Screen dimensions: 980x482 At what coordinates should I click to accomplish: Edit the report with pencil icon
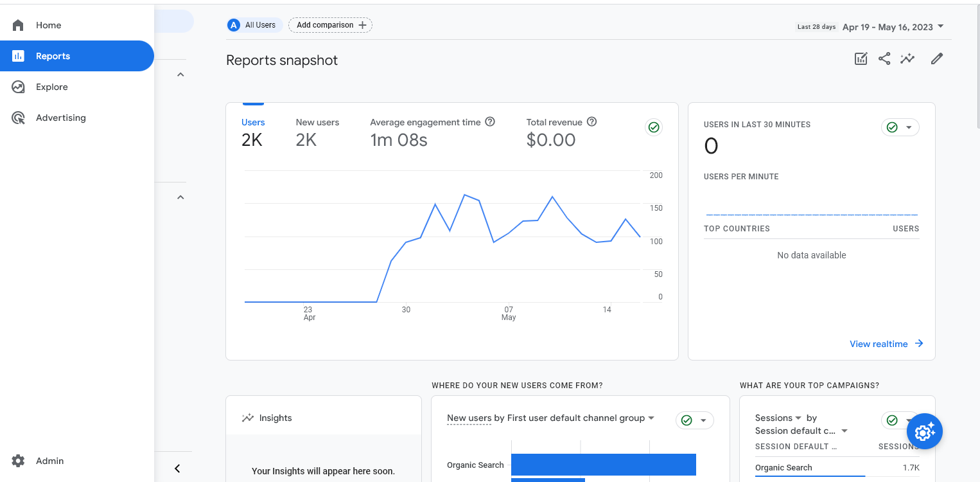pos(936,58)
